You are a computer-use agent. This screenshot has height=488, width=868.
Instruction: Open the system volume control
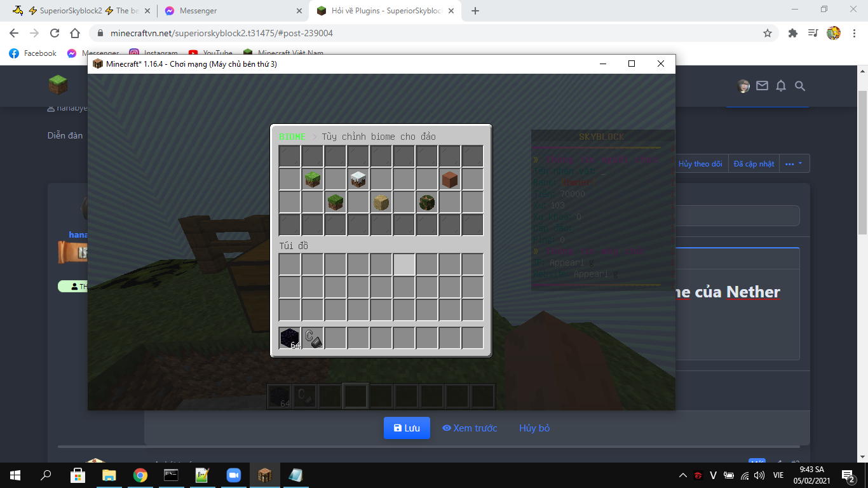(759, 475)
